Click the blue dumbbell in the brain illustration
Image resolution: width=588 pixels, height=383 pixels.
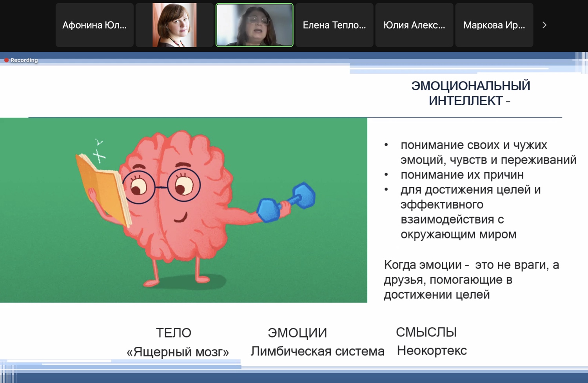pos(286,202)
